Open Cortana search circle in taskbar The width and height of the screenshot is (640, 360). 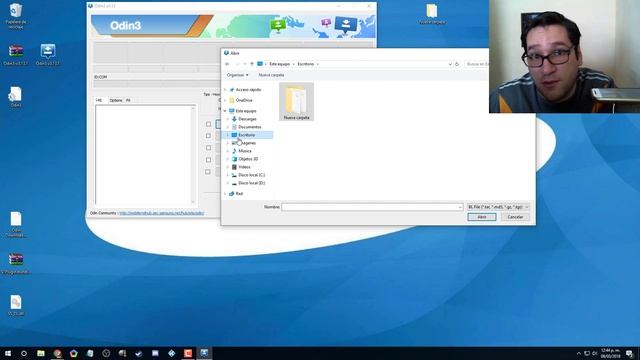[24, 353]
